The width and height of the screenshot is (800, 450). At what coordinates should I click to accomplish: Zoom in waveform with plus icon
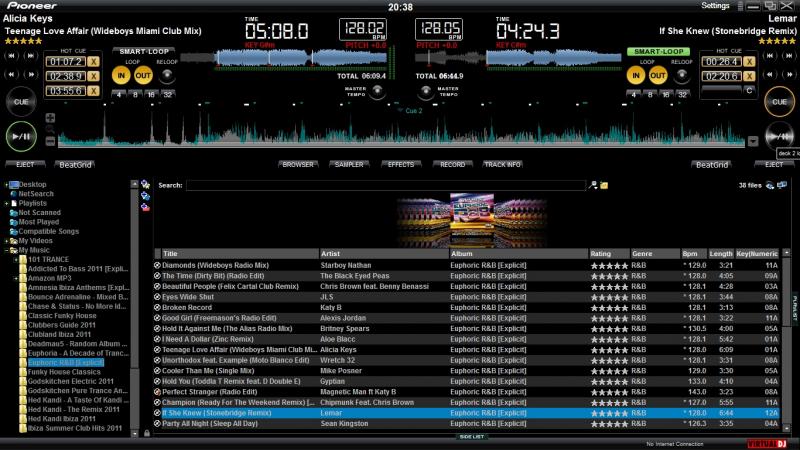click(x=50, y=118)
